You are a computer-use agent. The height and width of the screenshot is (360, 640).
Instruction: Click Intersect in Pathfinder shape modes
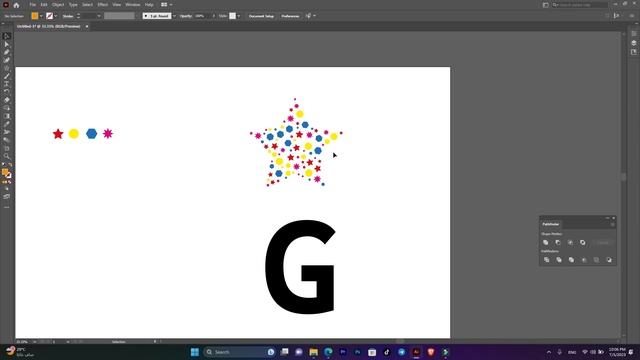pyautogui.click(x=570, y=242)
